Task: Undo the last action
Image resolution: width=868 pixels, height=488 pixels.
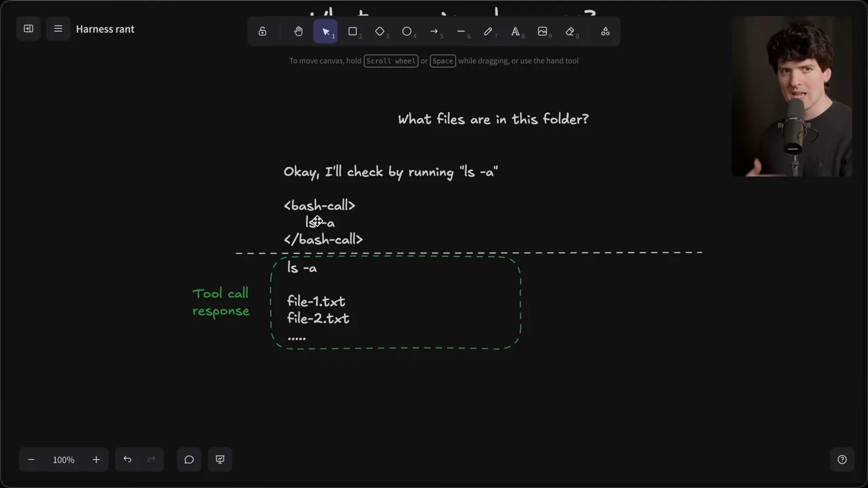Action: [x=127, y=460]
